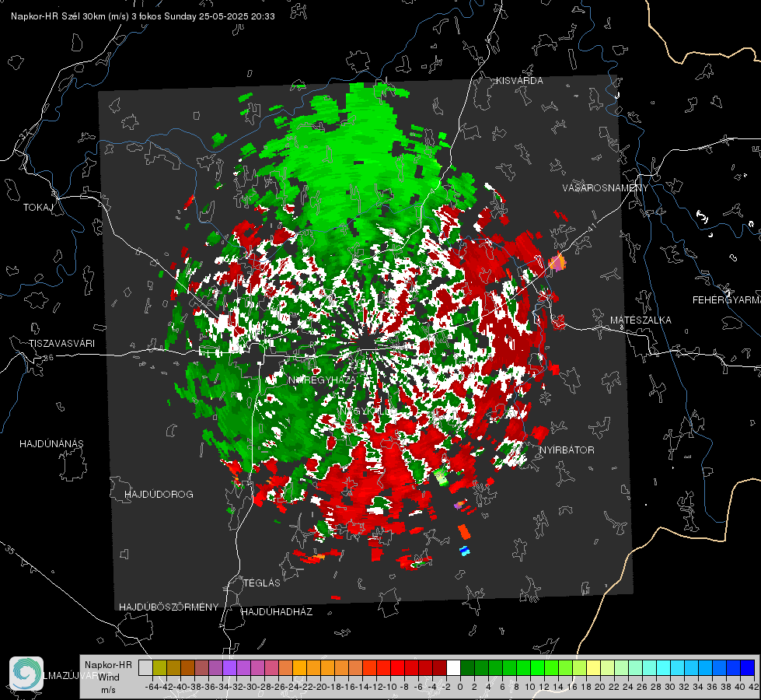
Task: Click the TÉGLÁS town label
Action: click(262, 583)
